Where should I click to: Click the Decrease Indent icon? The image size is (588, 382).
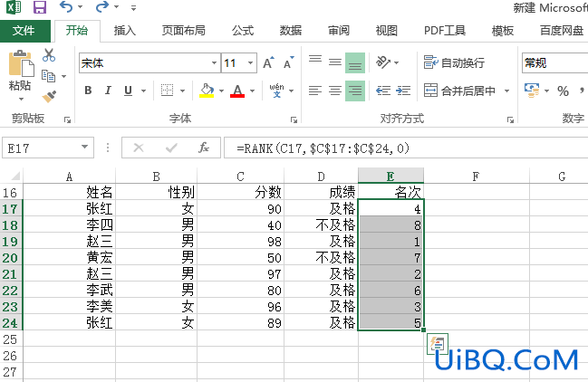pos(383,91)
